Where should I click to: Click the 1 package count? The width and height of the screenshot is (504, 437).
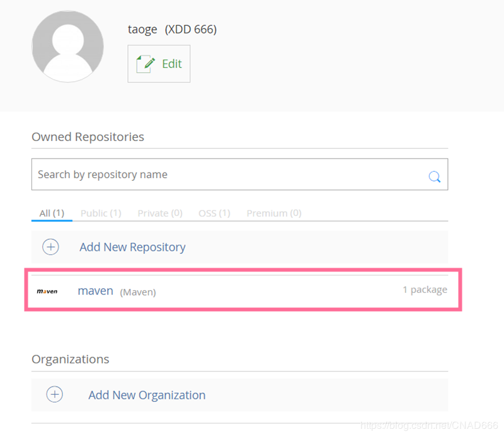(x=425, y=290)
